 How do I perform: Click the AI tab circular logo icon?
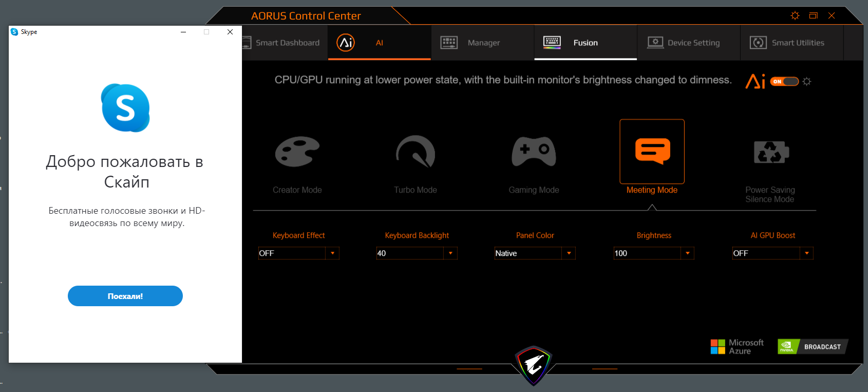click(x=346, y=43)
